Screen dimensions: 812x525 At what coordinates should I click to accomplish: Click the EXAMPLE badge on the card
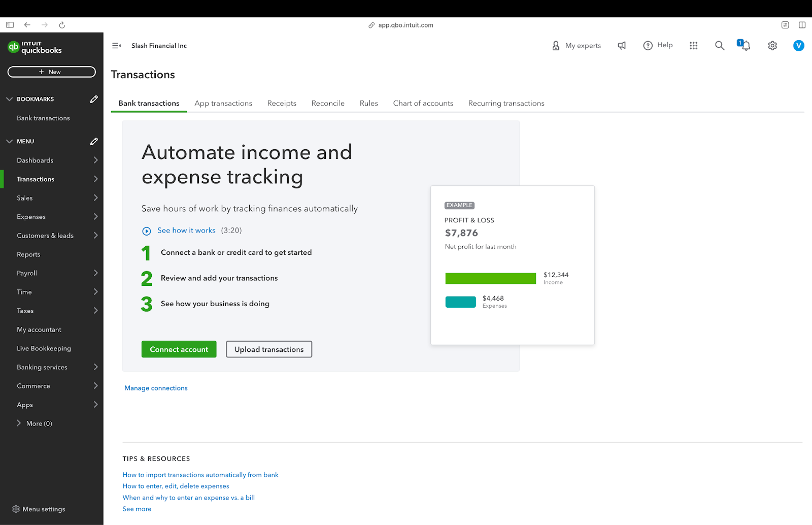tap(459, 205)
